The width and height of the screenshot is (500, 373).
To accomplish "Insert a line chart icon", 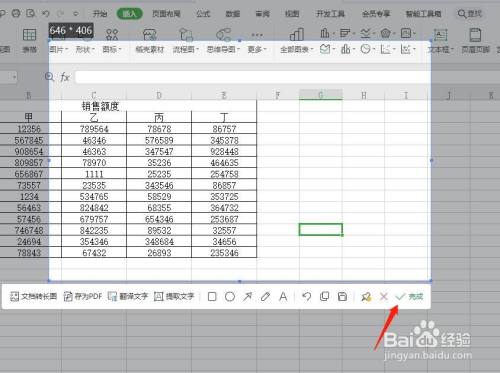I will (x=367, y=33).
